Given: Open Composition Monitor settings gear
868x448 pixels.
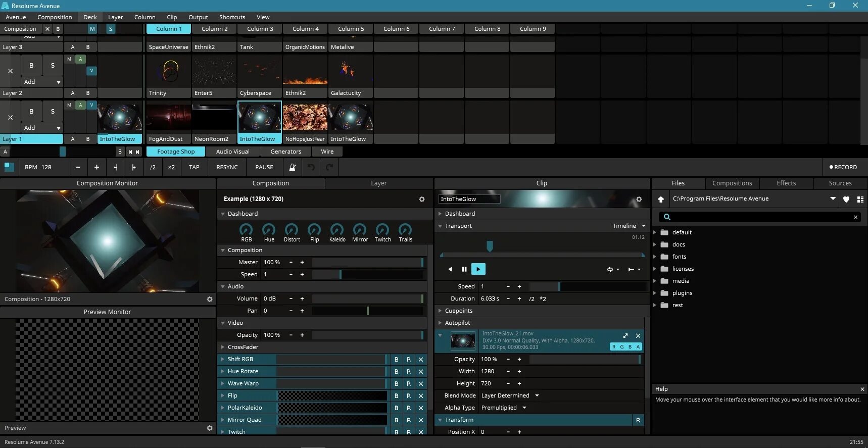Looking at the screenshot, I should click(x=210, y=299).
